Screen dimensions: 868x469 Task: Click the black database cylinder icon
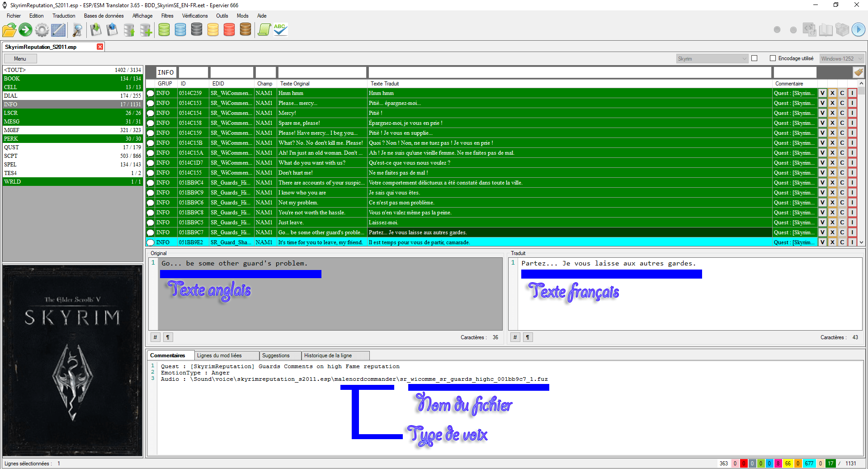(197, 30)
